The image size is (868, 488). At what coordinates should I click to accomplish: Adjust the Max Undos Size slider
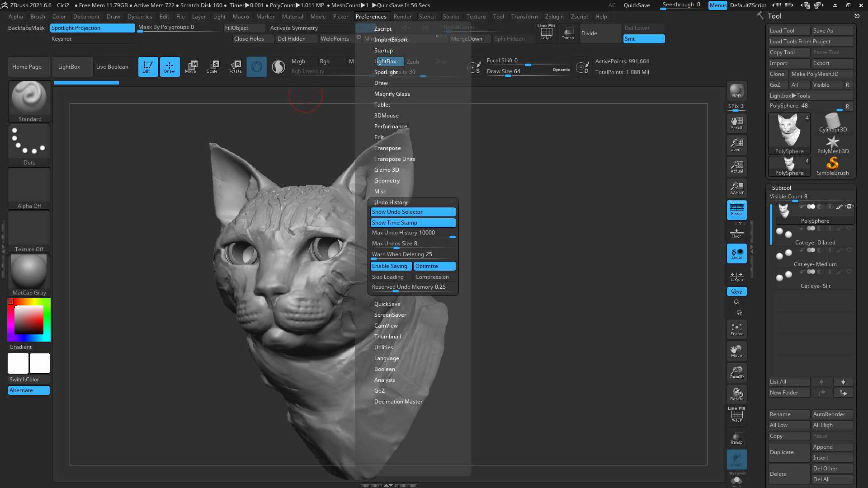point(413,244)
